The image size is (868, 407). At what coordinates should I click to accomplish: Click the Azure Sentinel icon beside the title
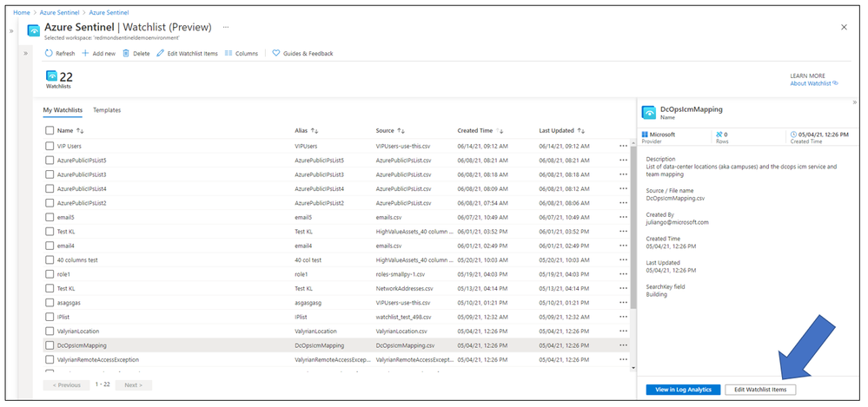pos(33,30)
